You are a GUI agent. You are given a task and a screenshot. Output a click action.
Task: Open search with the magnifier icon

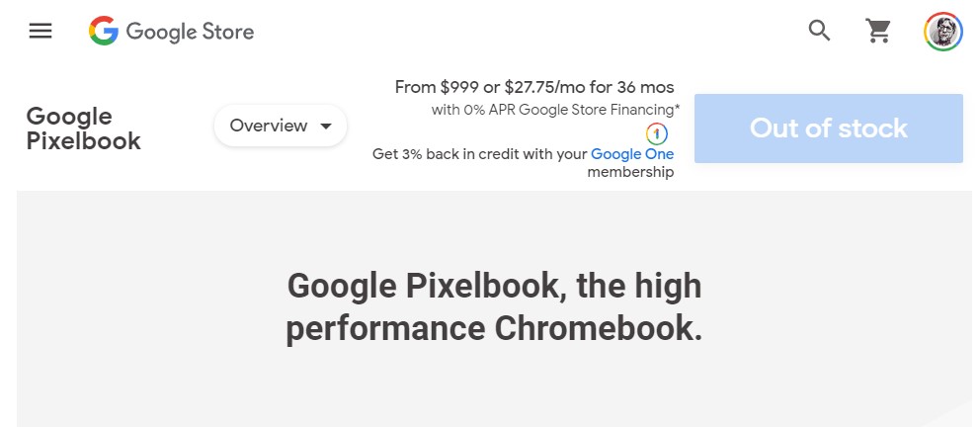[x=819, y=30]
